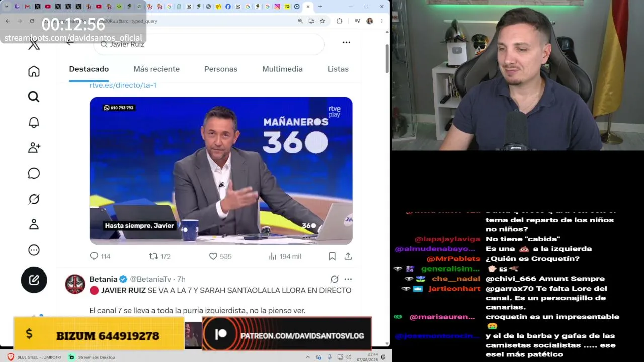The image size is (644, 362).
Task: Switch to the Twitch browser tab
Action: (x=18, y=7)
